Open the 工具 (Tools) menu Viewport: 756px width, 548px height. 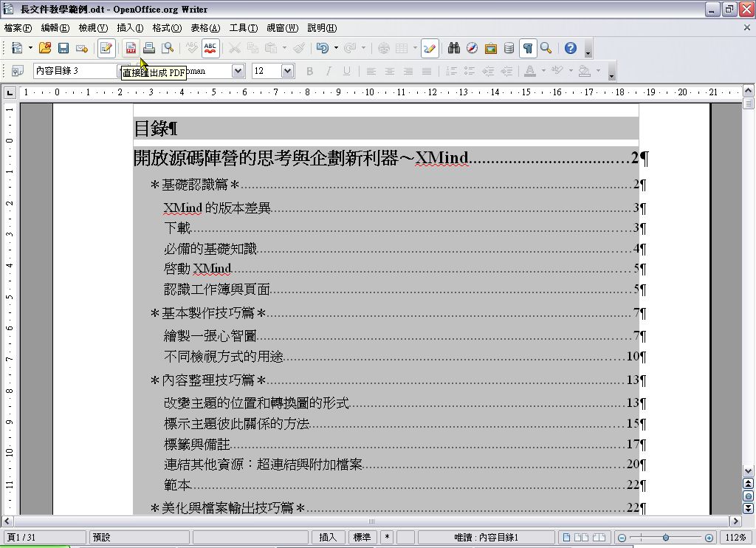click(244, 28)
